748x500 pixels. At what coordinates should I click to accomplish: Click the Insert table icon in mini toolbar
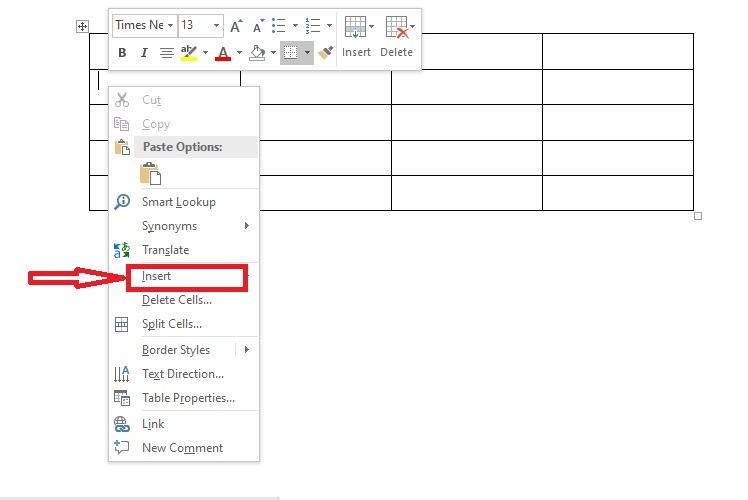[x=355, y=27]
